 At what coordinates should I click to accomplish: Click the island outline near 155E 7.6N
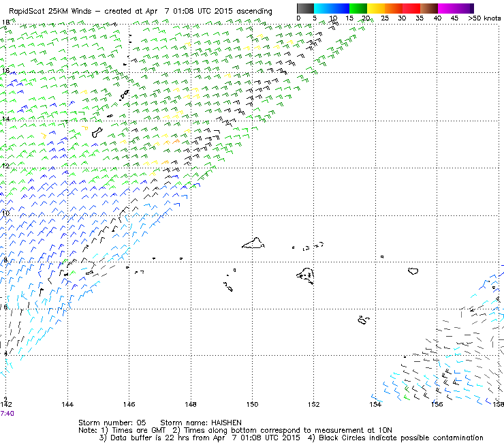coord(413,271)
